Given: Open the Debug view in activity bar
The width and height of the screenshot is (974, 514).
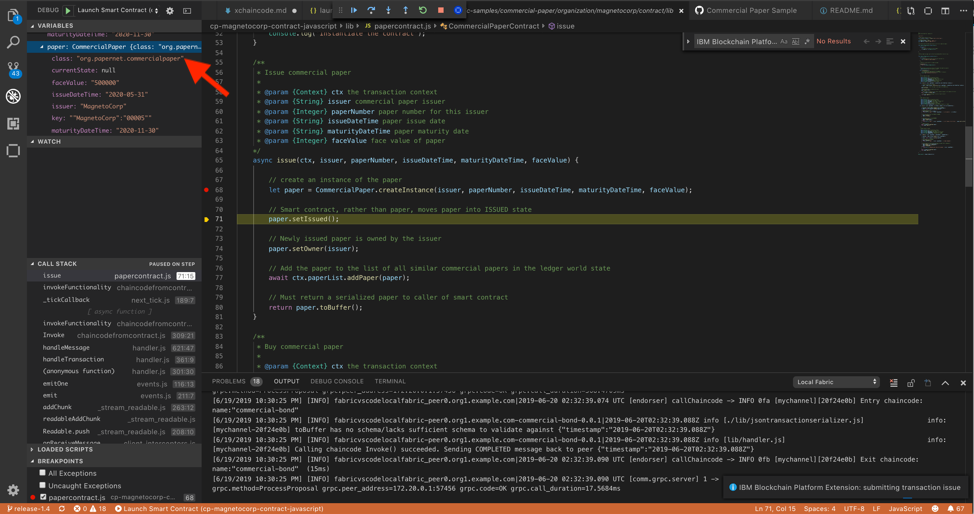Looking at the screenshot, I should (13, 96).
